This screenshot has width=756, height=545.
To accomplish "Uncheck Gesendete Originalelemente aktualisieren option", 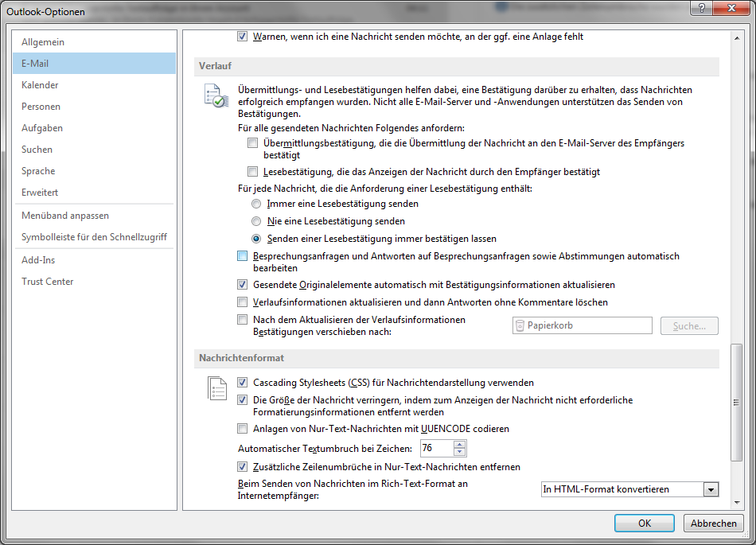I will [243, 285].
